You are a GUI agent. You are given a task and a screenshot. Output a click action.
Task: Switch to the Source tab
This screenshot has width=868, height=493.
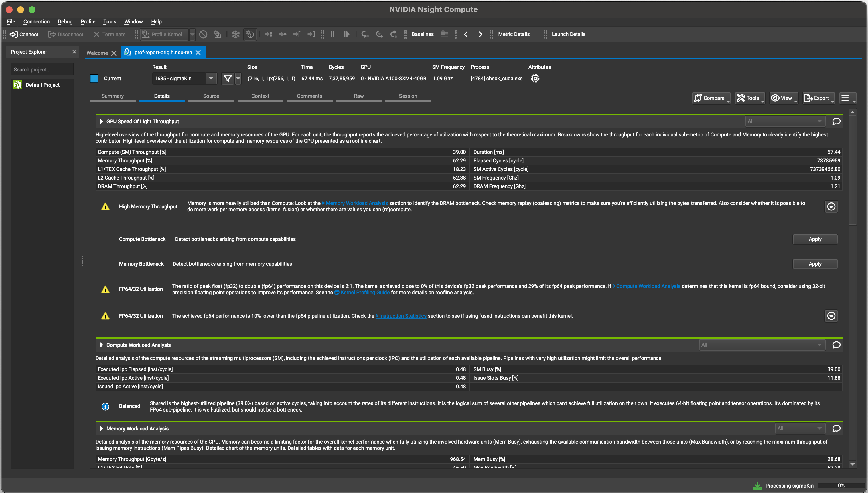(211, 96)
